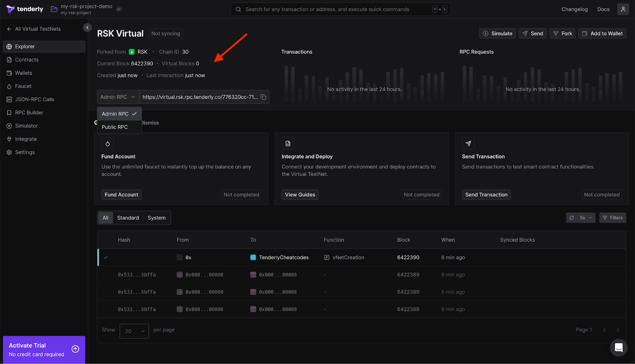Expand the project switcher chevron
This screenshot has width=635, height=364.
[x=119, y=9]
